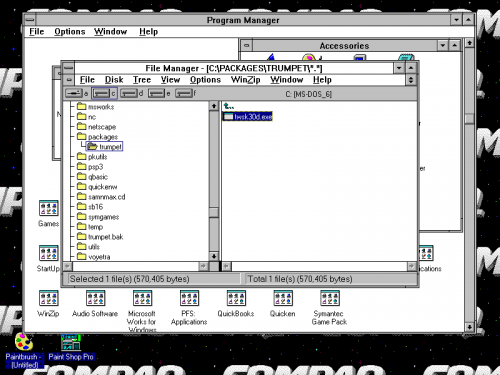The width and height of the screenshot is (500, 375).
Task: Open the qbasic folder
Action: [x=92, y=177]
